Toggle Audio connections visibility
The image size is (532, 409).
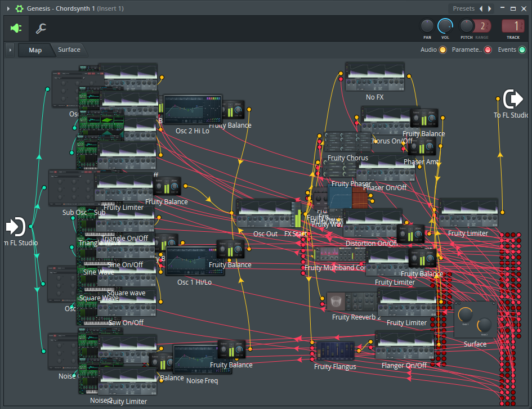tap(442, 50)
